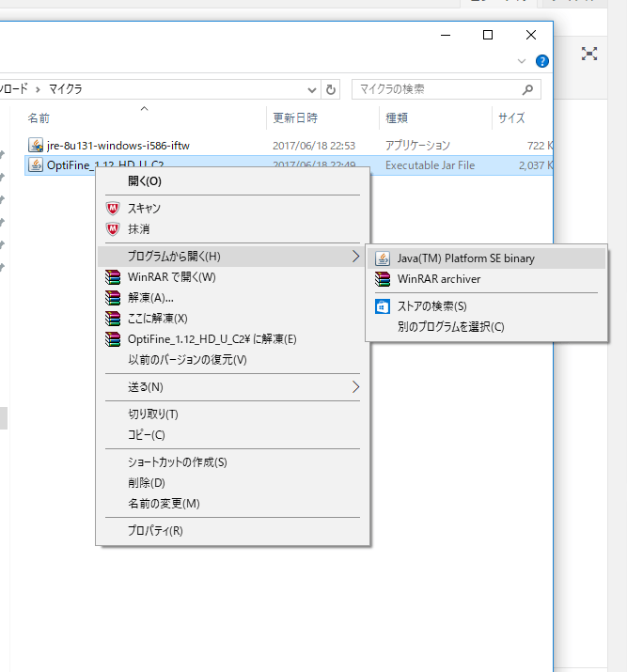This screenshot has height=672, width=627.
Task: Select 解凍(A)... menu entry
Action: pos(233,297)
